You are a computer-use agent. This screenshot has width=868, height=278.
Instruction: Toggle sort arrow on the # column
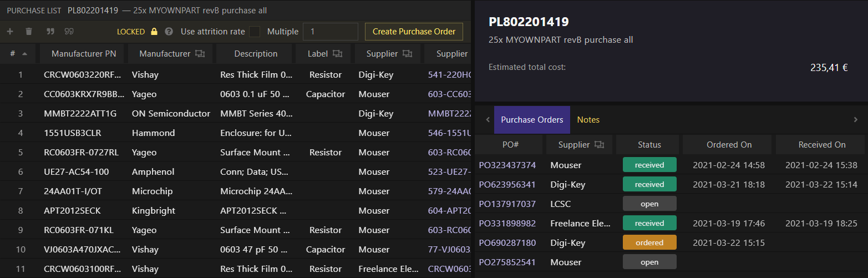tap(24, 54)
